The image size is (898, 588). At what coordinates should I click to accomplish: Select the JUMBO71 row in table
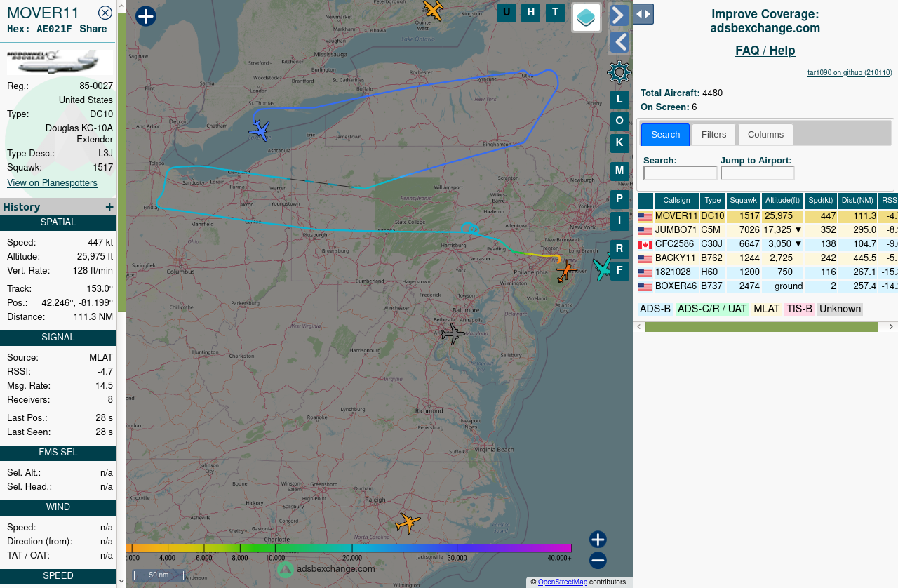click(x=768, y=230)
